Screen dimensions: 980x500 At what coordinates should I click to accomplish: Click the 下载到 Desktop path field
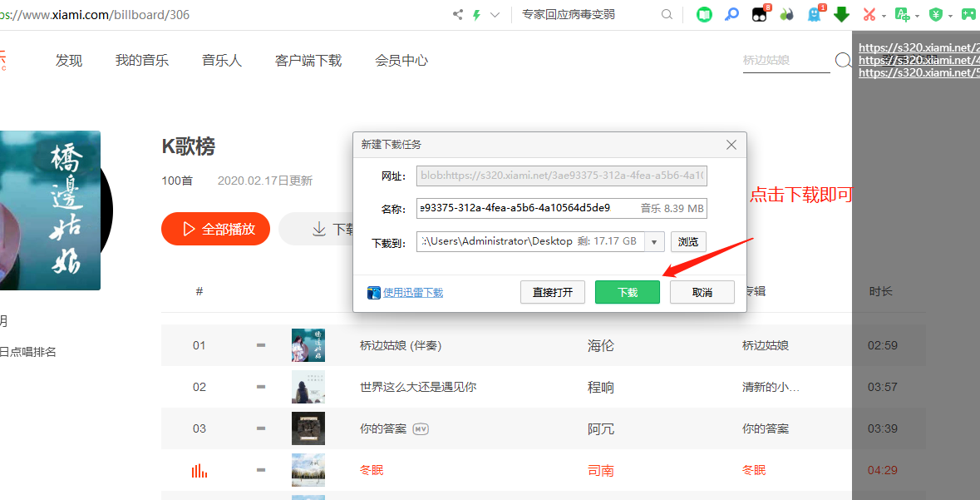point(530,241)
